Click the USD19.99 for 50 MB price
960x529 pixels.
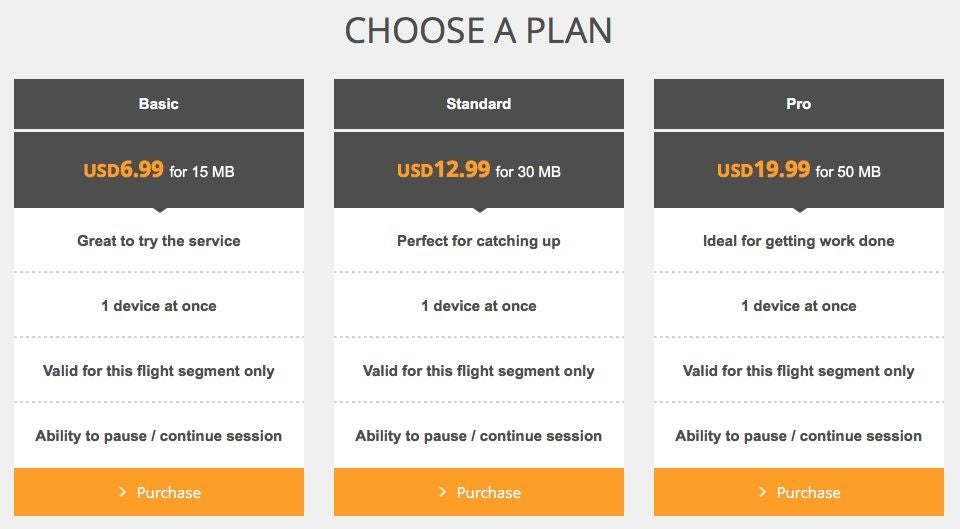pyautogui.click(x=799, y=170)
